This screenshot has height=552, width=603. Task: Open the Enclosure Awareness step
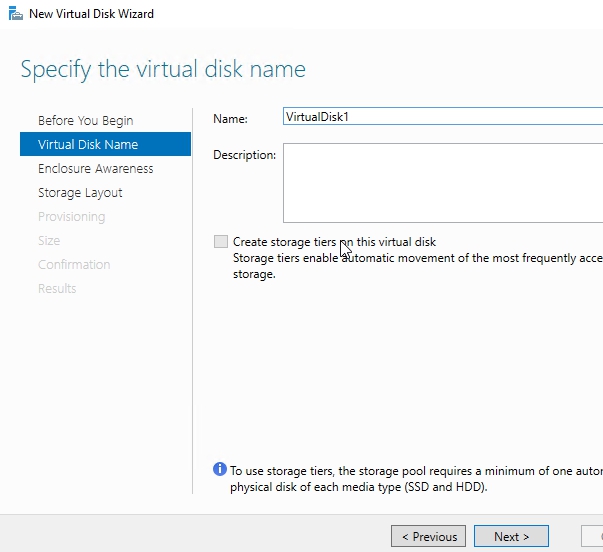click(x=95, y=169)
